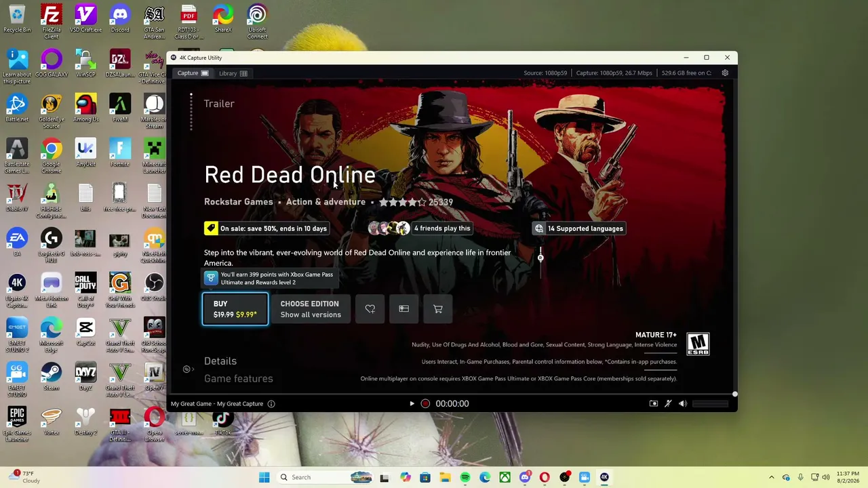Click the Xbox Game Pass rewards points icon

211,279
